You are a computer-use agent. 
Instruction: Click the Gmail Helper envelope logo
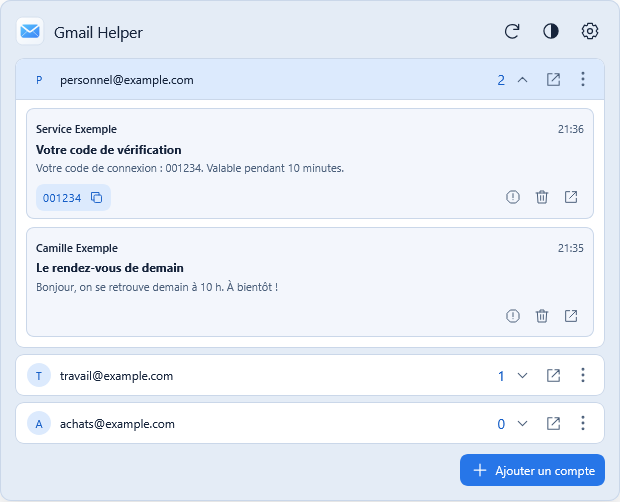pyautogui.click(x=30, y=31)
